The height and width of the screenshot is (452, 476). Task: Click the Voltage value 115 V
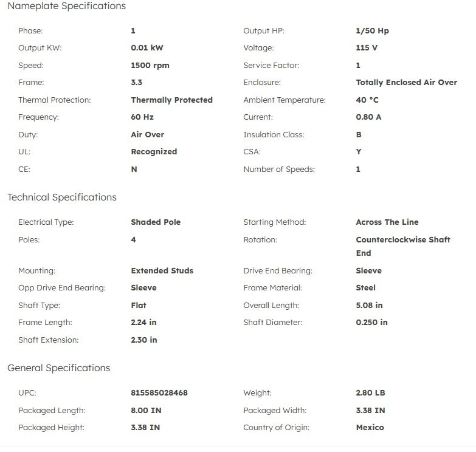(x=367, y=48)
